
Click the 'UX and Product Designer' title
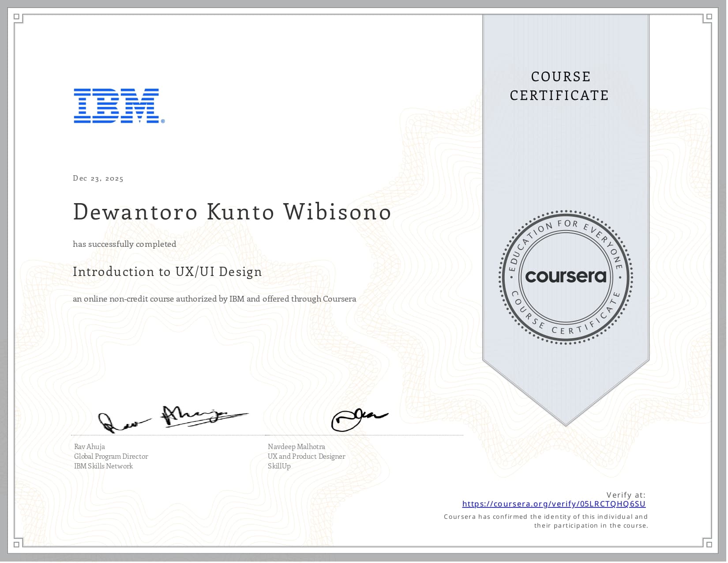click(x=306, y=456)
